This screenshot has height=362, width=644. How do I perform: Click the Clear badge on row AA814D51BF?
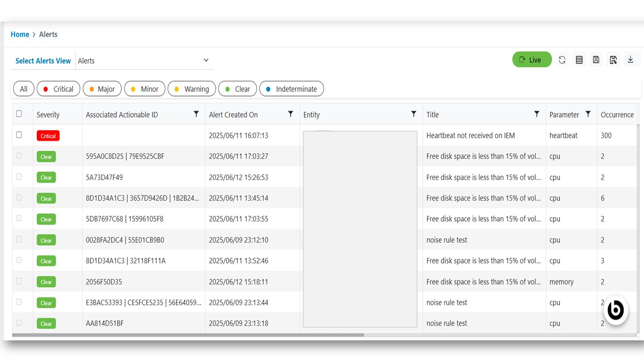(x=46, y=324)
